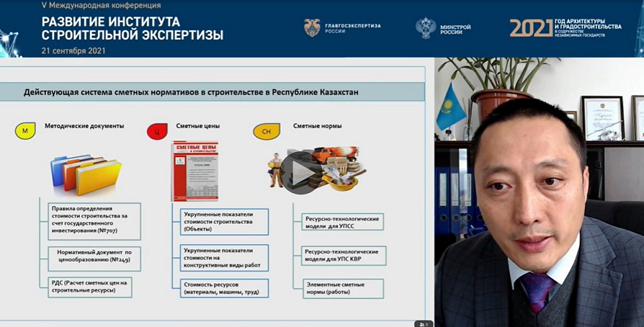This screenshot has width=644, height=327.
Task: Select the yellow М badge
Action: [x=26, y=131]
